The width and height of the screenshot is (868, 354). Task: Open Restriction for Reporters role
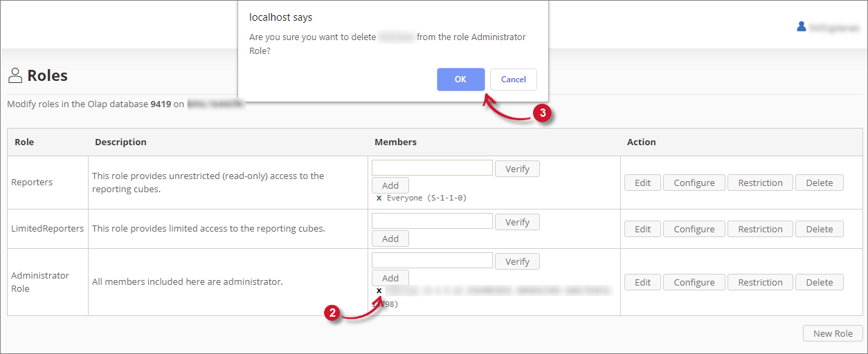760,183
